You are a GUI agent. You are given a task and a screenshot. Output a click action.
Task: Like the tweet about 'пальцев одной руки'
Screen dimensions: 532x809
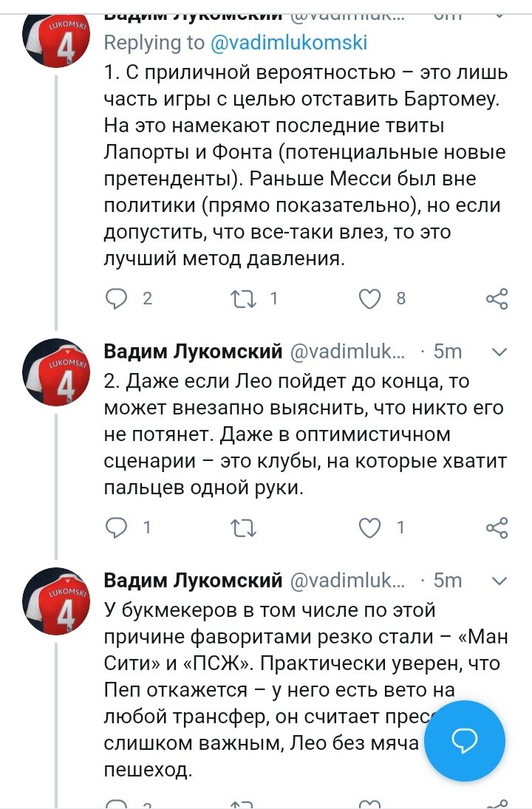tap(369, 528)
